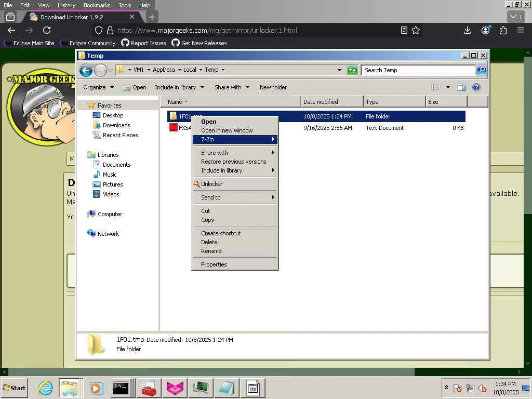
Task: Click the volume speaker tray icon
Action: 482,388
